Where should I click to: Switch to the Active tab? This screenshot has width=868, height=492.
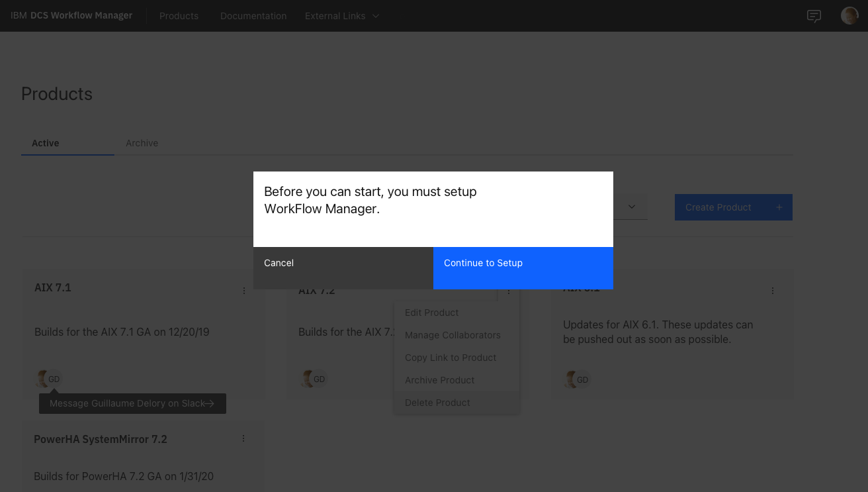pos(67,143)
